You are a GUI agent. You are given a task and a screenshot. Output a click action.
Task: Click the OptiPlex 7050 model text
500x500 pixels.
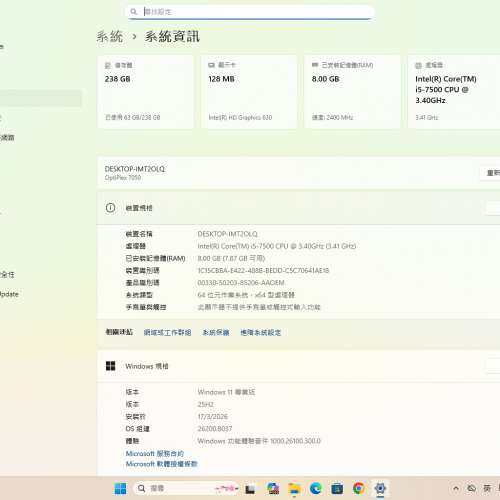coord(123,178)
